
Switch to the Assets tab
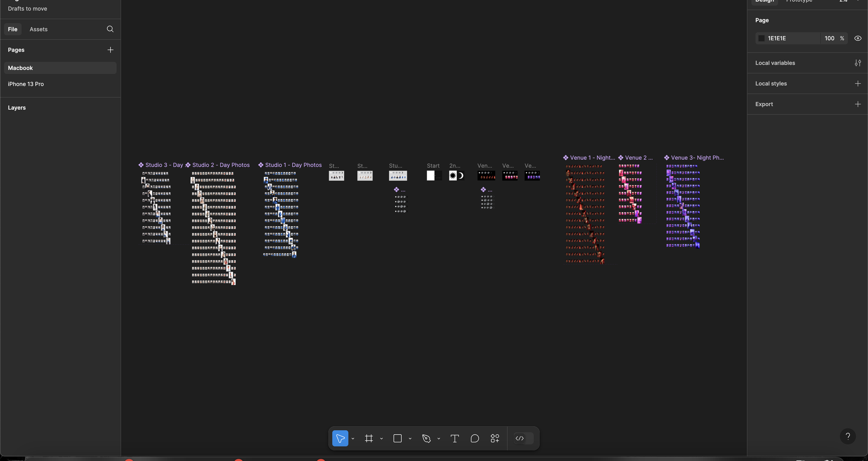[x=39, y=29]
